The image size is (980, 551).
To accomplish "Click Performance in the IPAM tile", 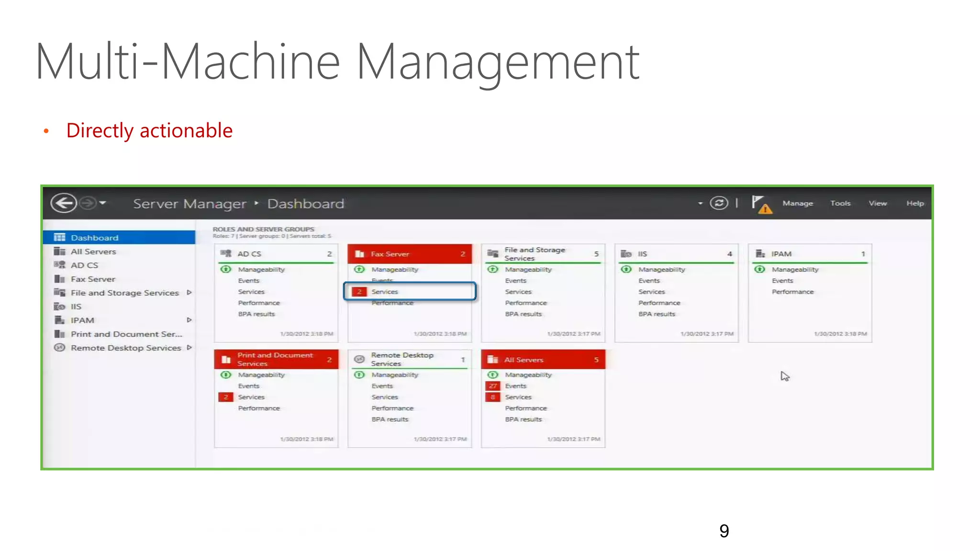I will point(792,292).
